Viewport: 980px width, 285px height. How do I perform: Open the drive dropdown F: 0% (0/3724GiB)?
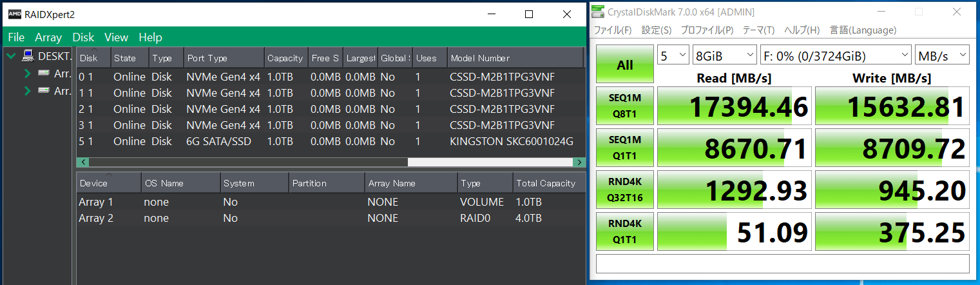click(x=836, y=55)
